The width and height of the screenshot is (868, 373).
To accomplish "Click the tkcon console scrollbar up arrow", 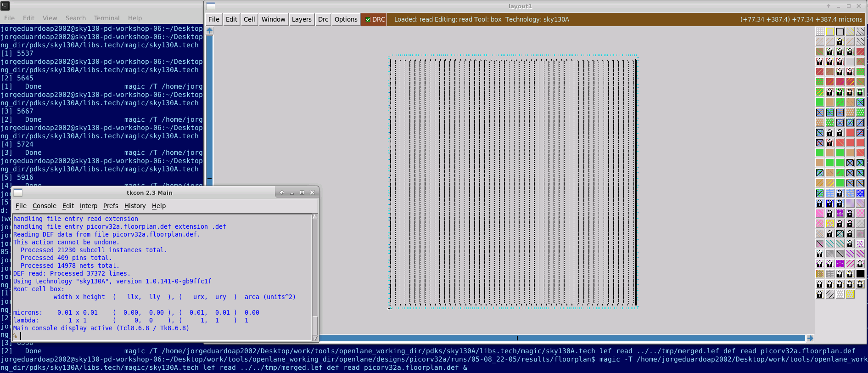I will pos(315,217).
